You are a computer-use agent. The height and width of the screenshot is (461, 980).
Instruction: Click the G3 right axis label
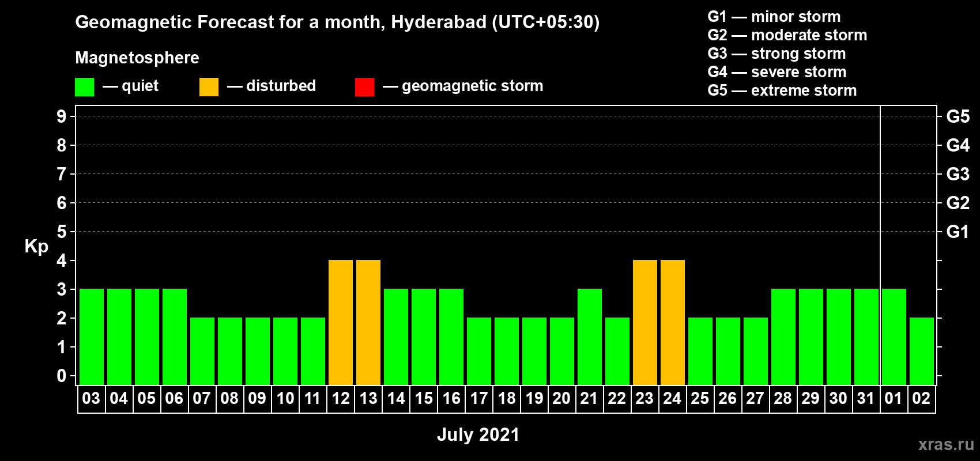click(958, 174)
